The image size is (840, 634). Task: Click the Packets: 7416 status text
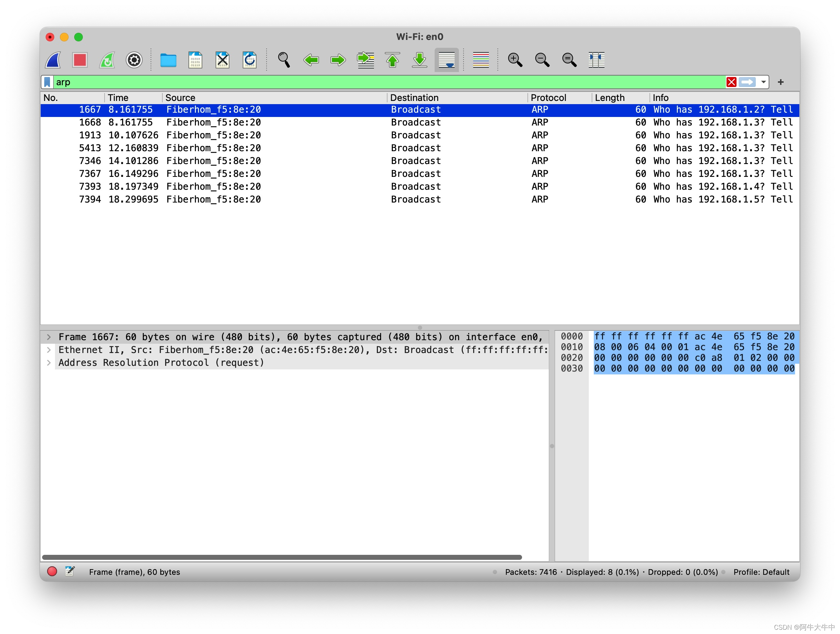coord(531,572)
